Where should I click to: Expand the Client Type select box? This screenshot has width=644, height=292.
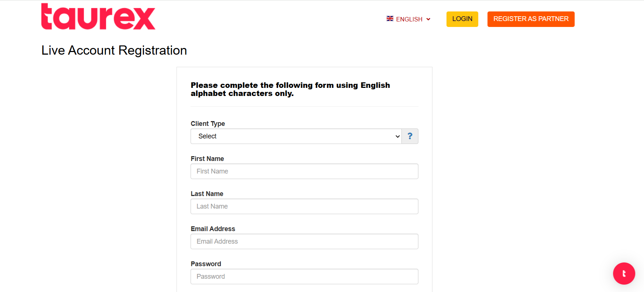(296, 136)
